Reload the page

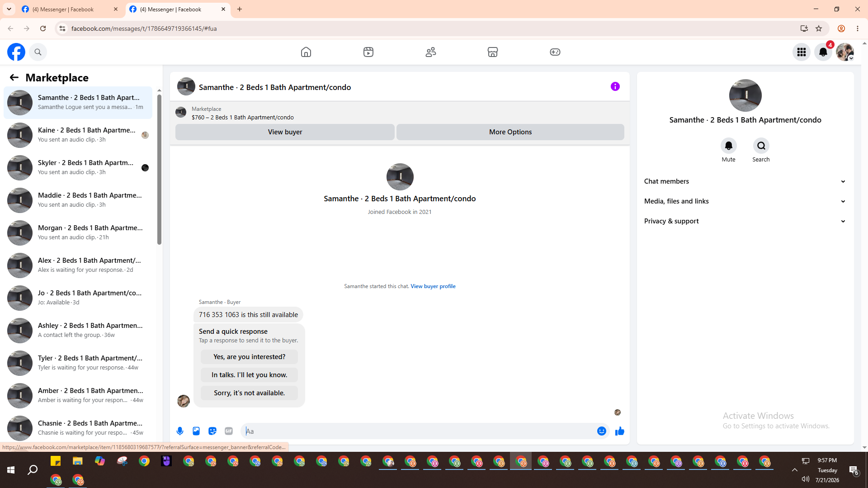[x=43, y=28]
